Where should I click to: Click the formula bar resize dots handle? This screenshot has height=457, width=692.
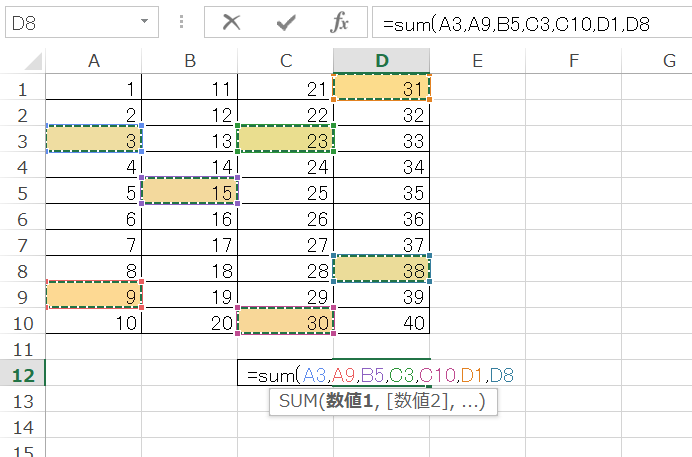pyautogui.click(x=181, y=22)
